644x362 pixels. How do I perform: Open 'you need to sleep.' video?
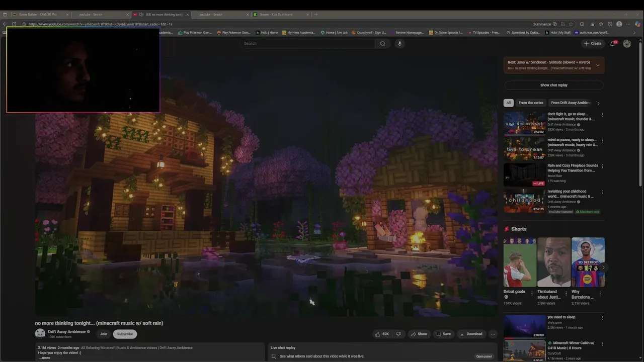[x=524, y=326]
